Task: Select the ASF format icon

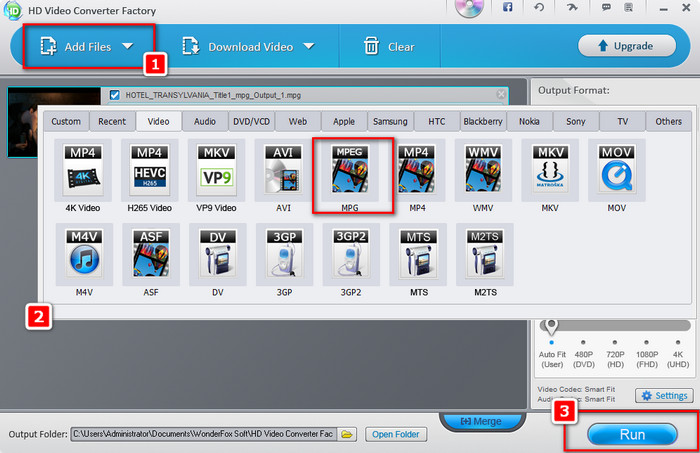Action: pos(151,254)
